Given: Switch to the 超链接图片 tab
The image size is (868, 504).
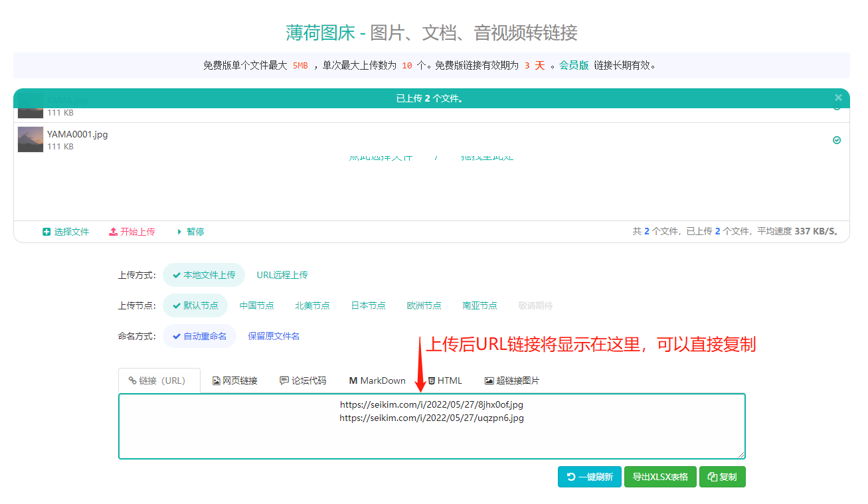Looking at the screenshot, I should pos(512,380).
